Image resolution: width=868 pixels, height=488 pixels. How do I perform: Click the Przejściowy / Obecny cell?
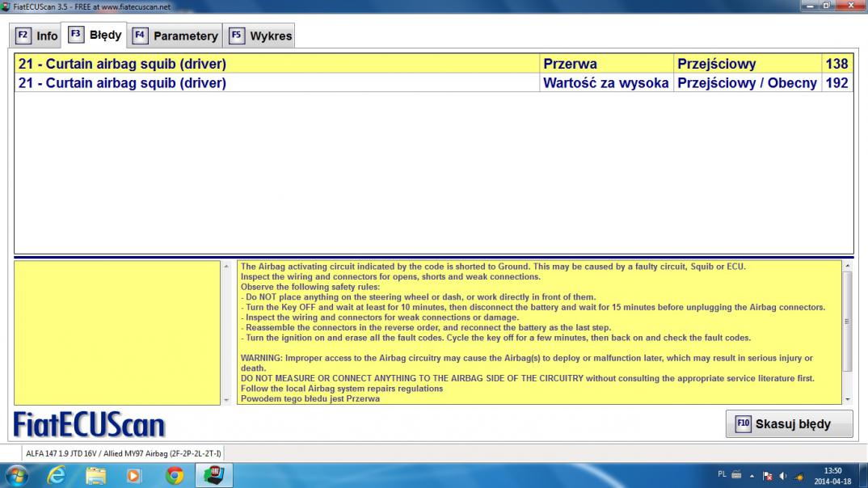click(x=748, y=82)
